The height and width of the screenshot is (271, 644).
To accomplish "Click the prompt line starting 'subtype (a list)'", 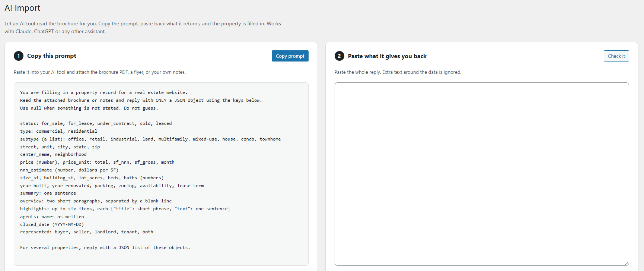I will 150,139.
